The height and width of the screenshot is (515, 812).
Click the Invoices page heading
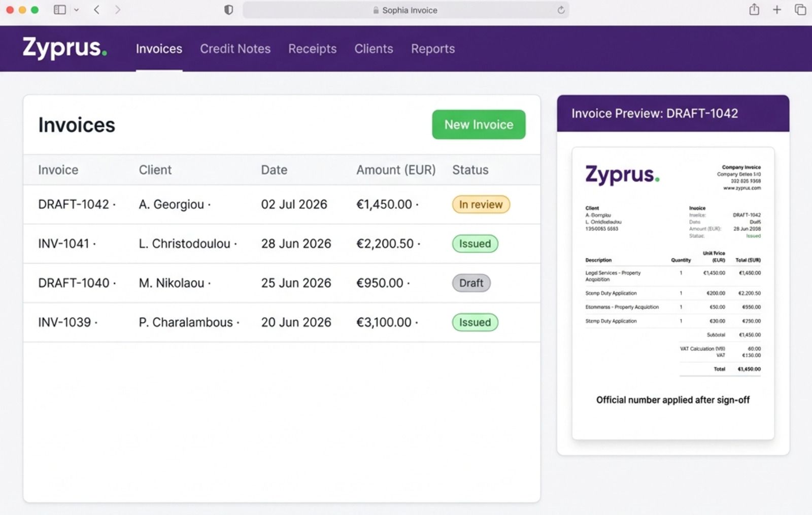click(x=77, y=125)
